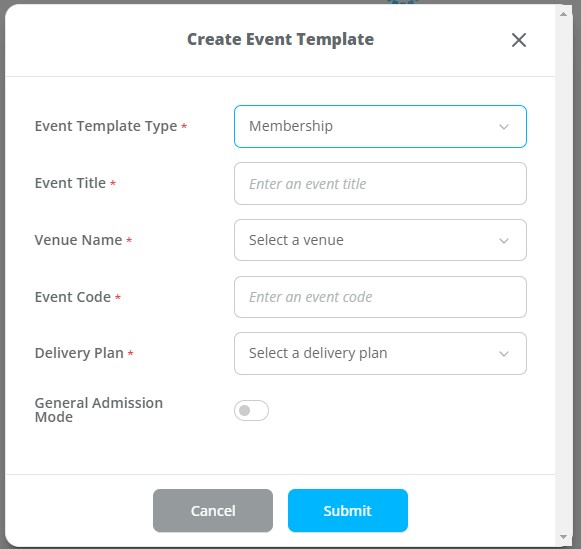This screenshot has height=549, width=581.
Task: Click the vertical scrollbar track
Action: point(564,275)
